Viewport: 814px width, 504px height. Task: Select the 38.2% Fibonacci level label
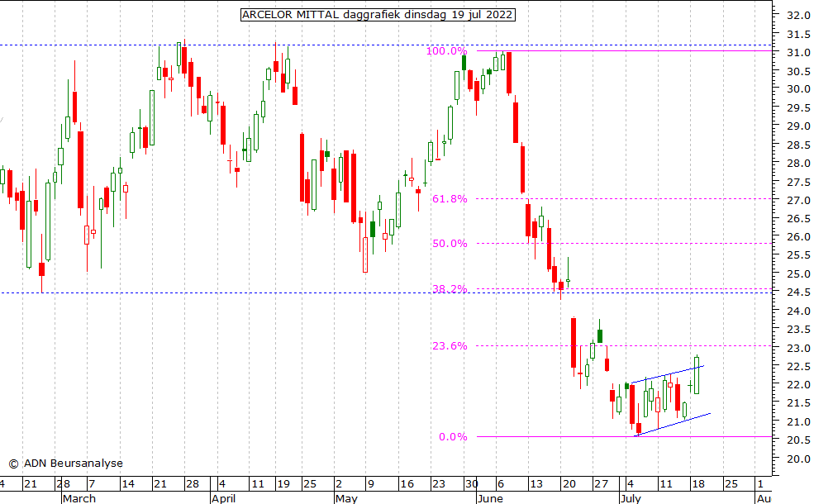450,289
